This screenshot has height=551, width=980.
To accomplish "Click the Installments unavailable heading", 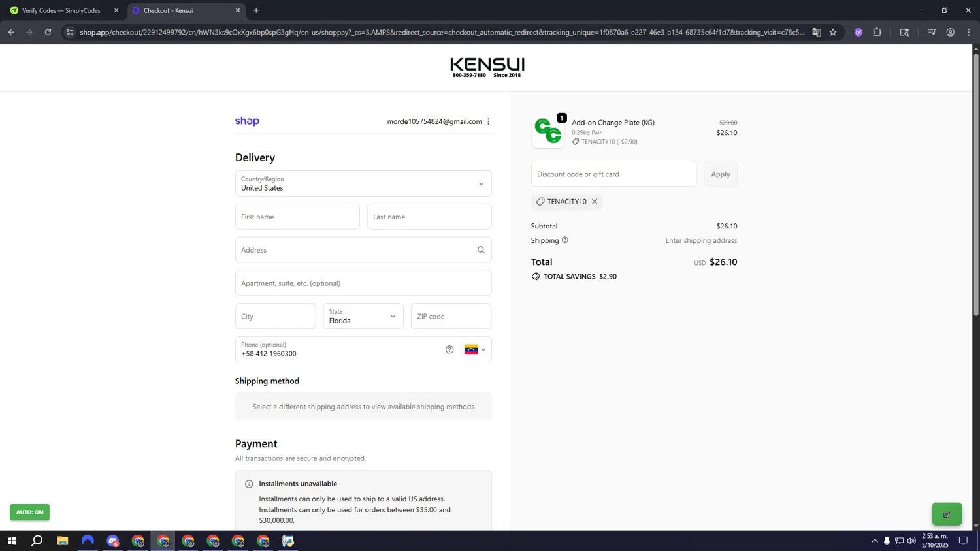I will pos(298,484).
